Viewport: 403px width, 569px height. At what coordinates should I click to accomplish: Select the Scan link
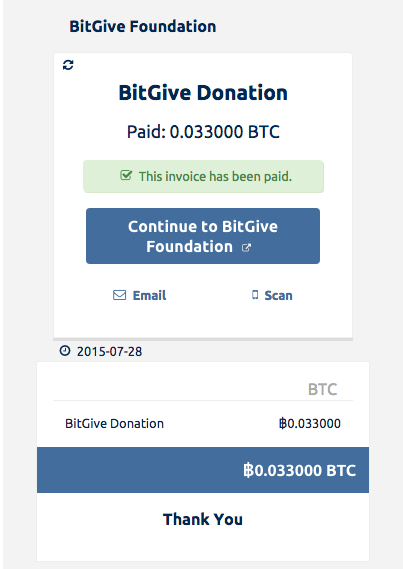[272, 295]
